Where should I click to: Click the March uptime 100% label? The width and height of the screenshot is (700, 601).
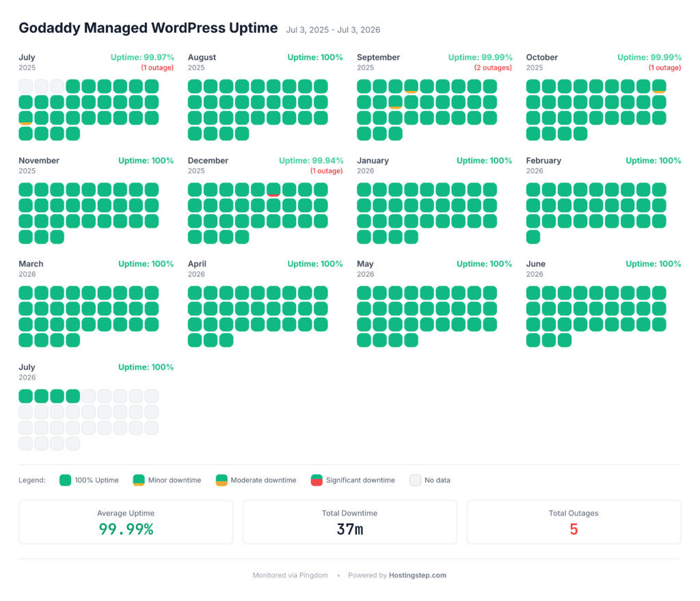[146, 264]
